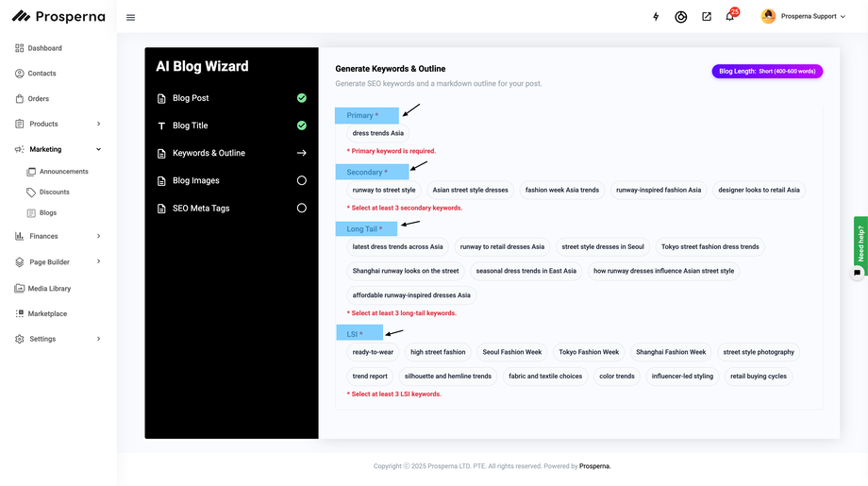The width and height of the screenshot is (868, 486).
Task: Select the 'retail buying cycles' keyword
Action: (x=759, y=377)
